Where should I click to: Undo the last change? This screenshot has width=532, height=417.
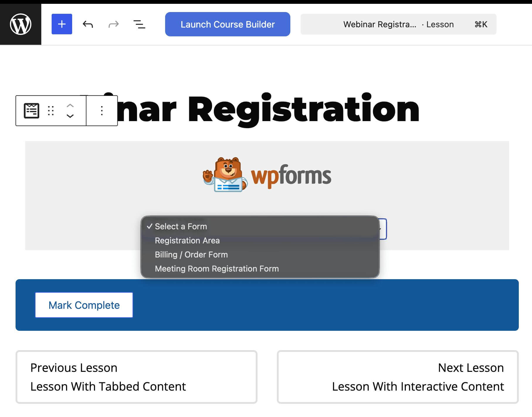(x=88, y=24)
